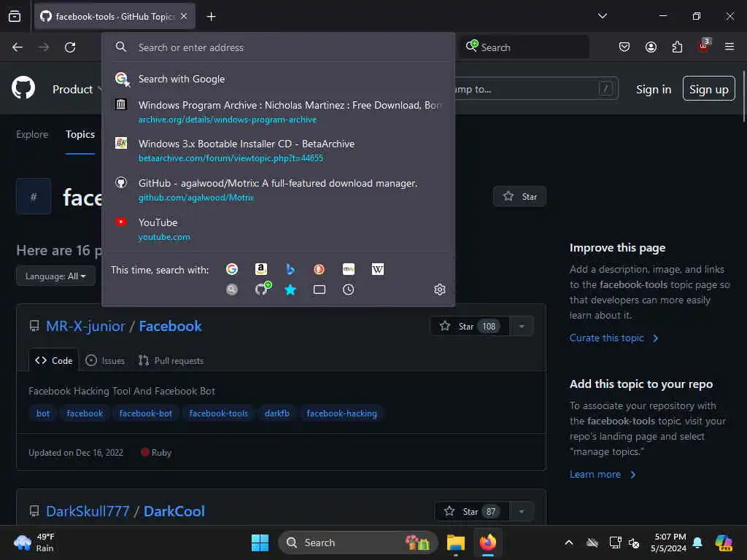
Task: Select Issues tab of MR-X-junior/Facebook
Action: (105, 360)
